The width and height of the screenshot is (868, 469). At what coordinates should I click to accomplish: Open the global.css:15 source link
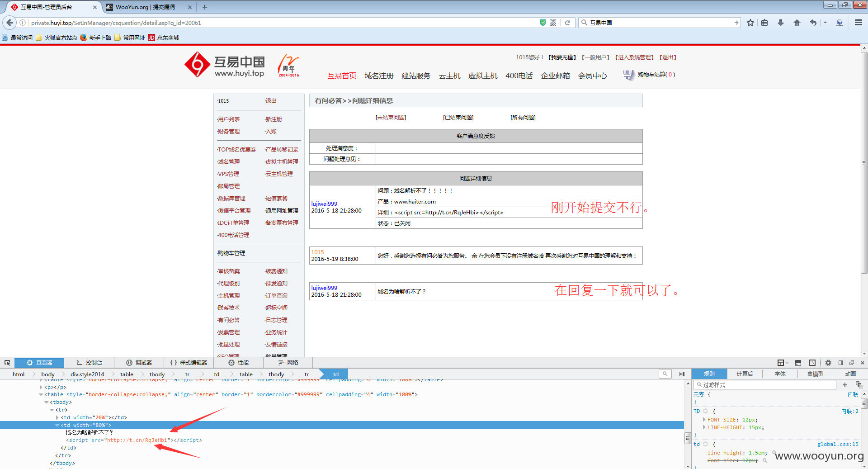pos(838,444)
